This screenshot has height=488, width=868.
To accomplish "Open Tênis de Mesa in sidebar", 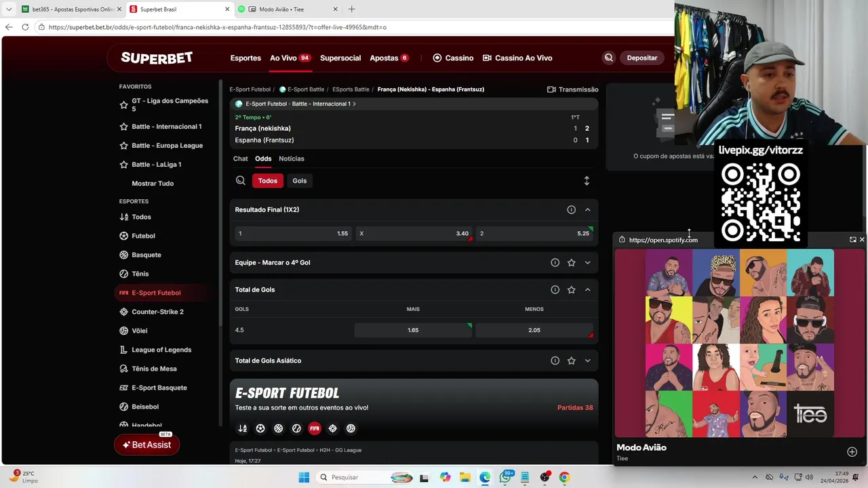I will pyautogui.click(x=154, y=369).
